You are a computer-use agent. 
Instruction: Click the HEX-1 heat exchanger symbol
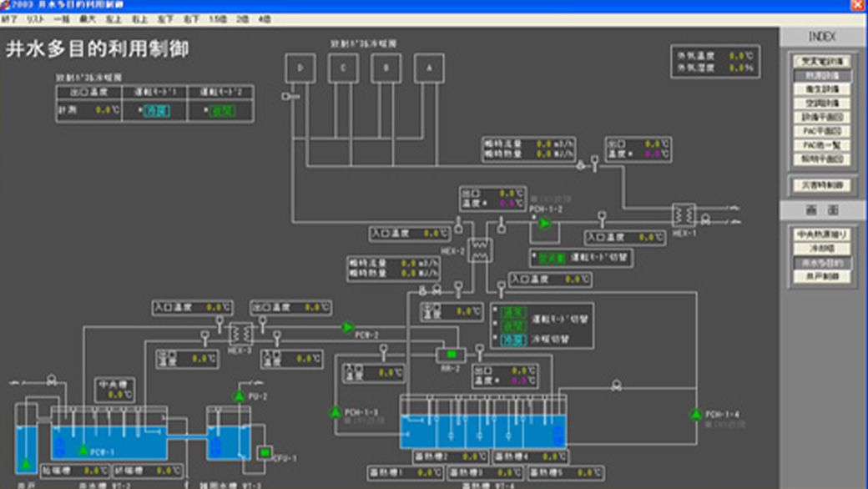point(684,215)
